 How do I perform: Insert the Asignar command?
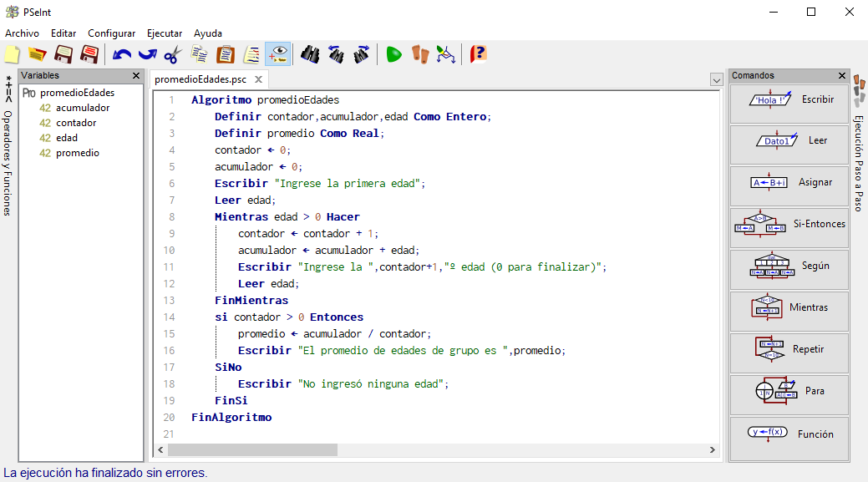tap(789, 186)
